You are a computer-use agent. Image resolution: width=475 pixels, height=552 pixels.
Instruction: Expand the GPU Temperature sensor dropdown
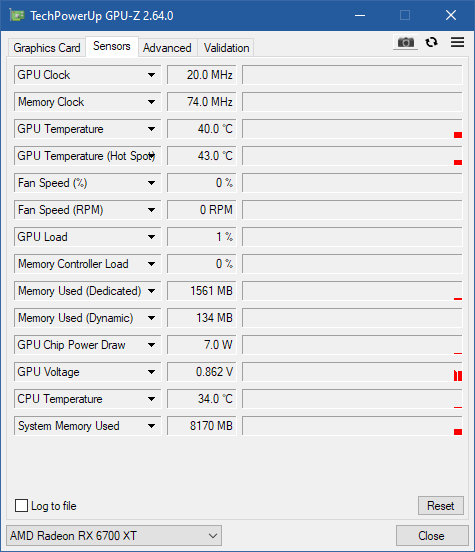pos(151,129)
